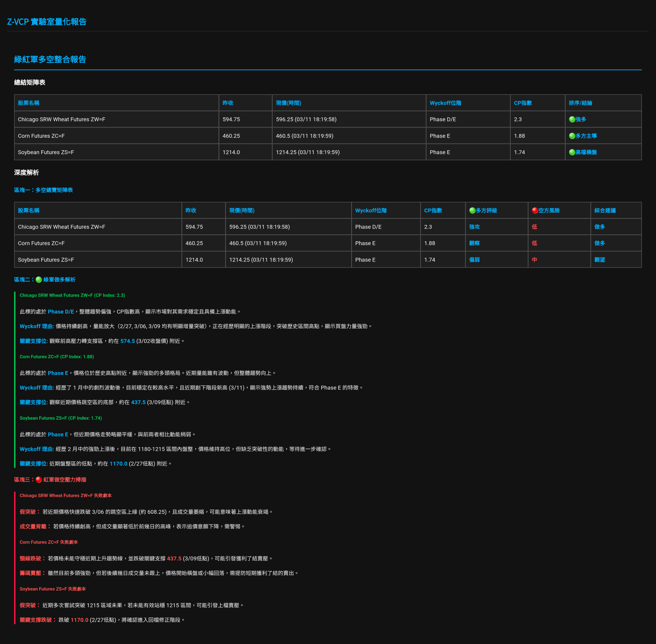Click 強攻 rating in wheat futures row

[x=474, y=227]
